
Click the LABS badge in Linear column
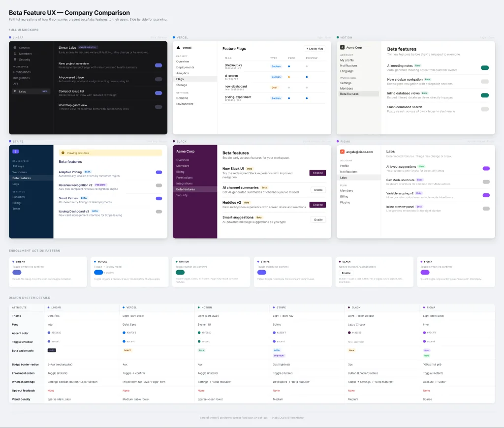coord(52,350)
